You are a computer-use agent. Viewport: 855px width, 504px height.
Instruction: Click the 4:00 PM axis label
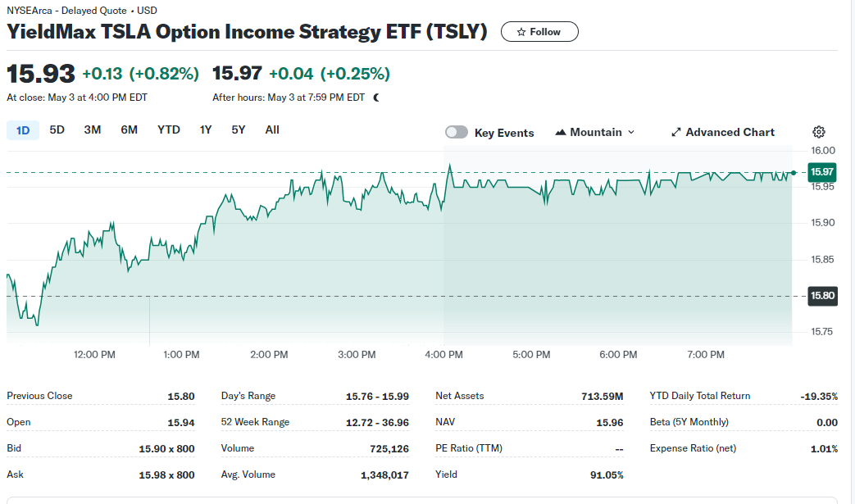point(443,355)
